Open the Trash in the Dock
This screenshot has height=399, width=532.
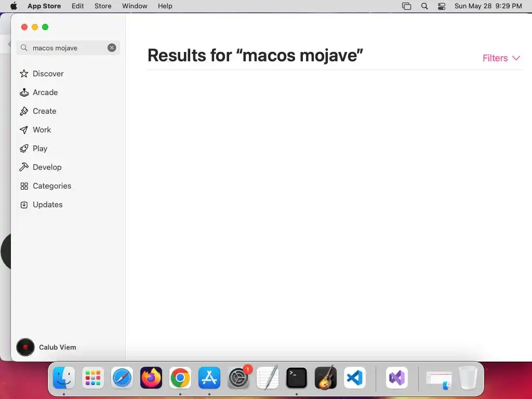[x=468, y=378]
